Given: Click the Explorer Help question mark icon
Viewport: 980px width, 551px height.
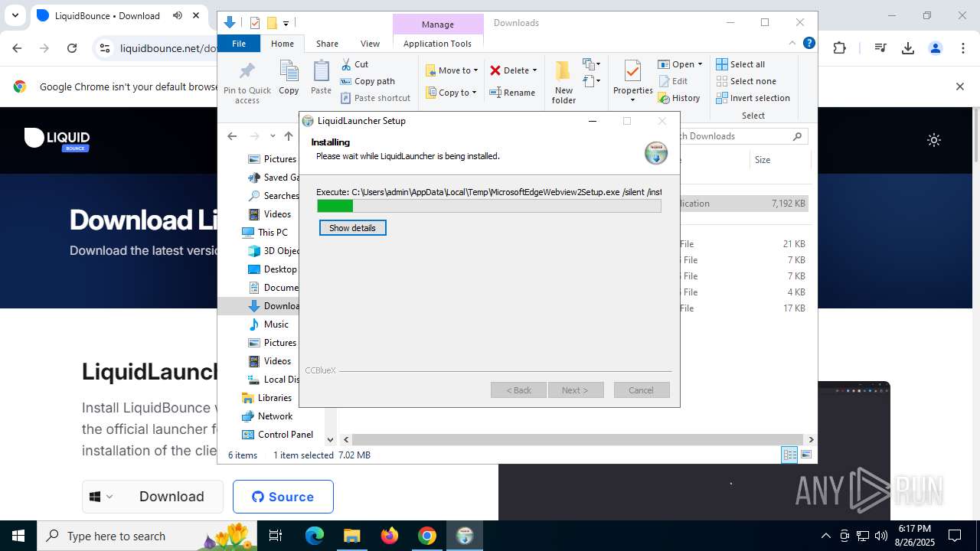Looking at the screenshot, I should point(808,43).
